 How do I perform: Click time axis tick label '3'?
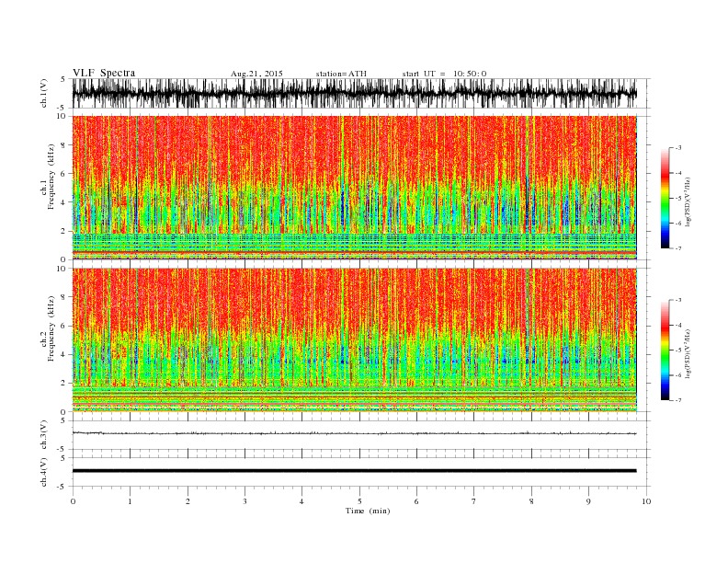[245, 501]
